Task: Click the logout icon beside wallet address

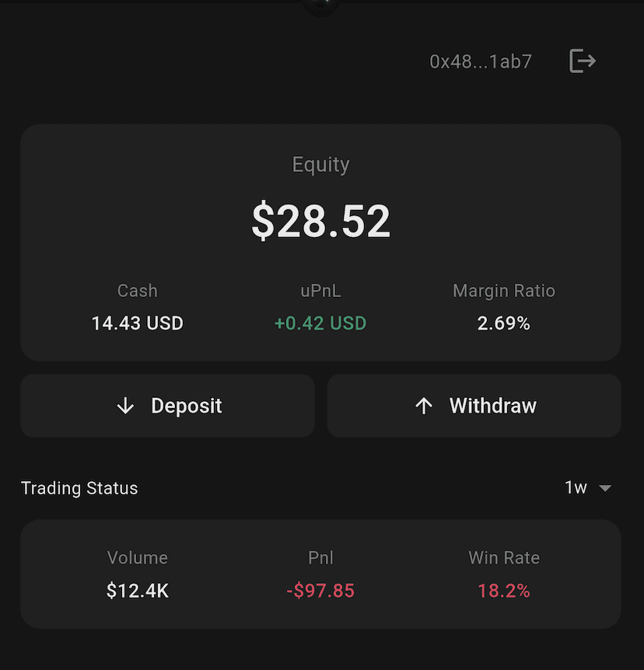Action: tap(583, 61)
